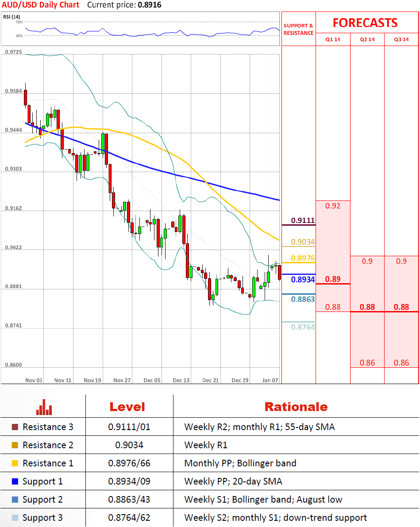Click the 0.9725 price axis label
Viewport: 420px width, 527px height.
point(13,52)
